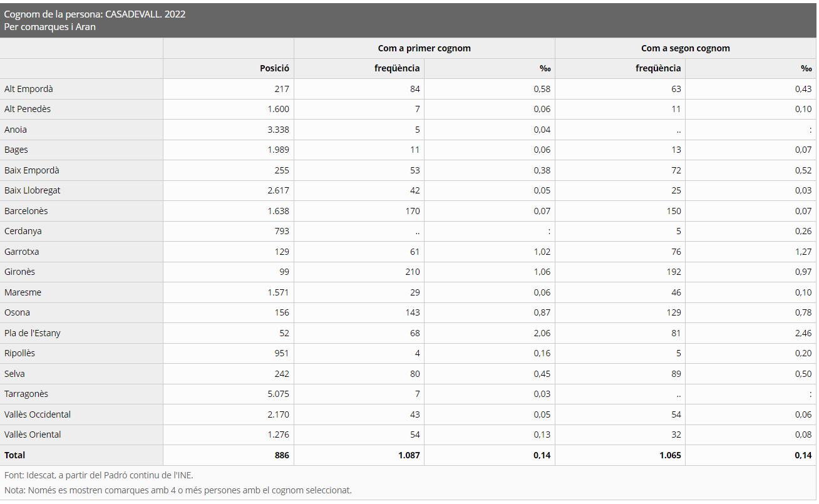Click the Pla de l'Estany row label
This screenshot has height=504, width=819.
[x=33, y=333]
